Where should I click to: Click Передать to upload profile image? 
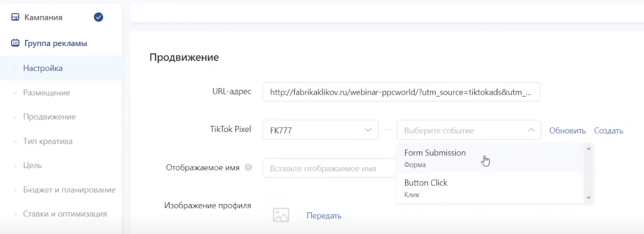(324, 216)
